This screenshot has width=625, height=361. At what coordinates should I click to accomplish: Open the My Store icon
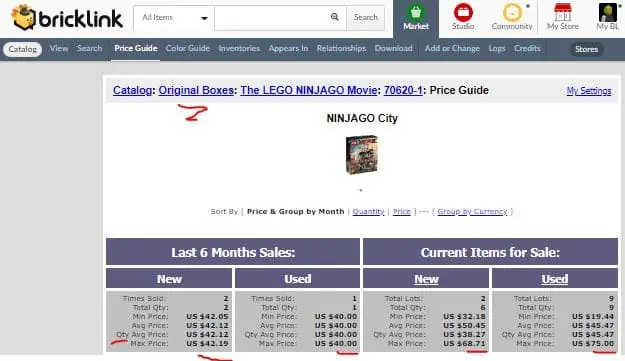point(563,12)
